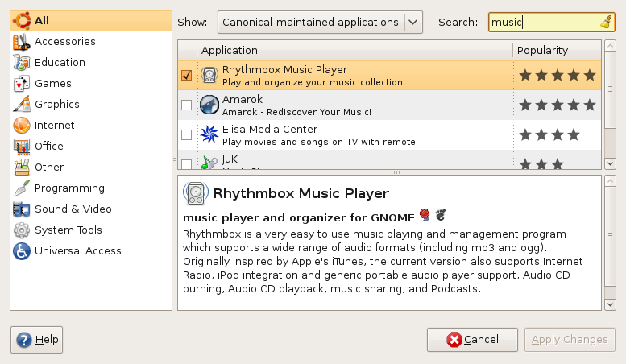Click Rhythmbox five-star popularity rating
The image size is (626, 364).
click(x=558, y=75)
